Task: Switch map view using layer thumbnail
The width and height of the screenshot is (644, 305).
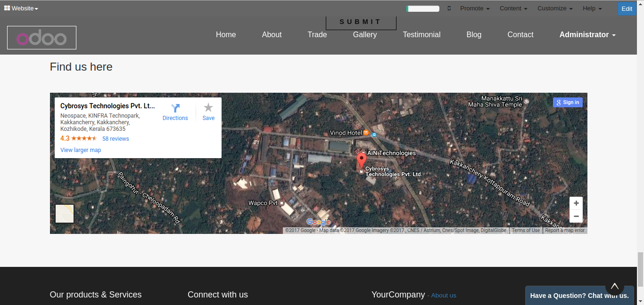Action: point(65,214)
